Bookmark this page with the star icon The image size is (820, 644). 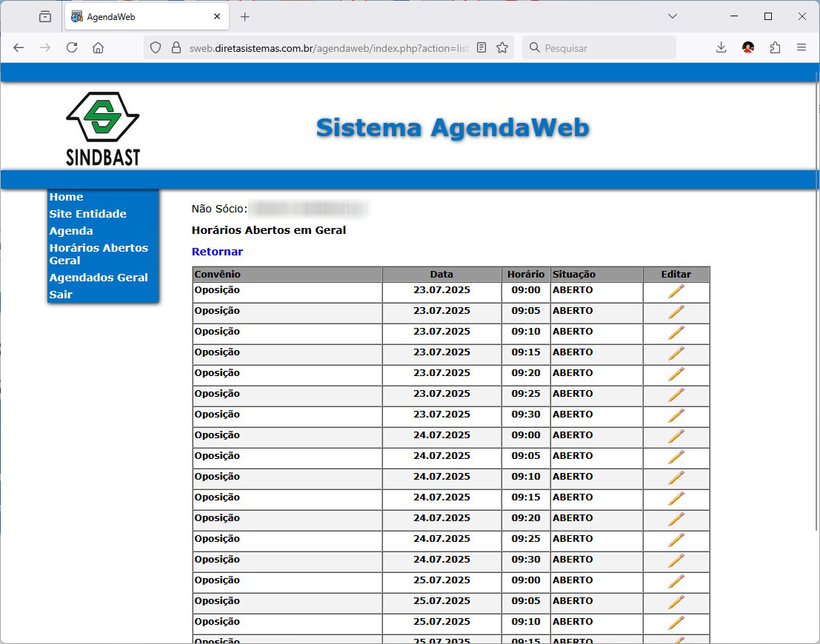point(502,47)
